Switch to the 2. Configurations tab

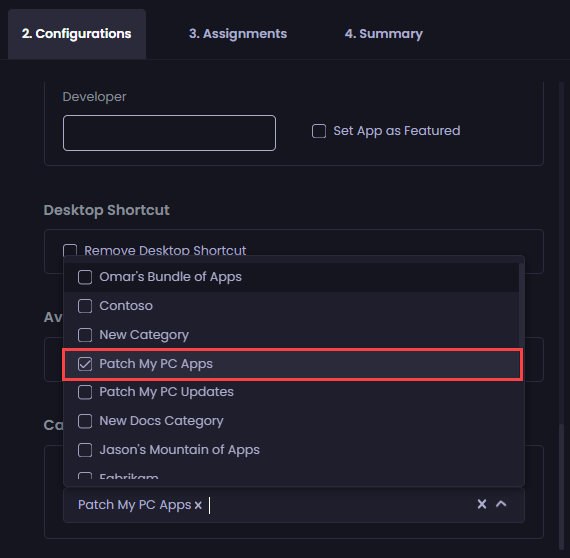77,34
